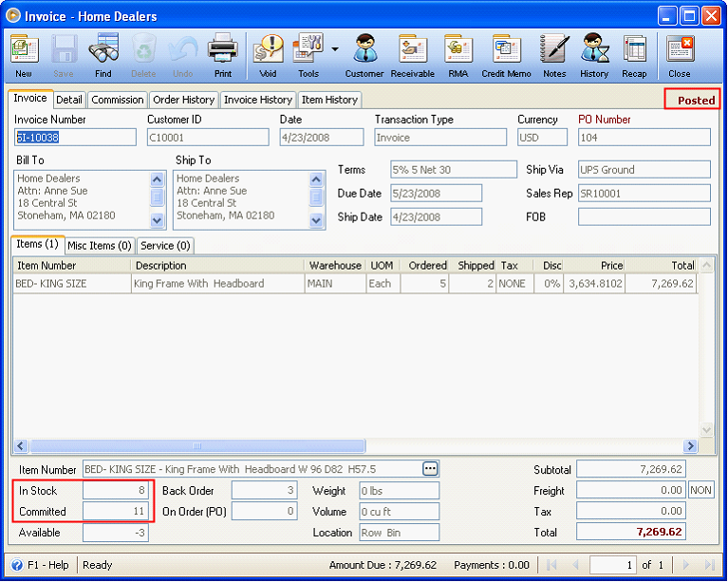Image resolution: width=728 pixels, height=582 pixels.
Task: Click the Back Order value 3
Action: pyautogui.click(x=264, y=490)
